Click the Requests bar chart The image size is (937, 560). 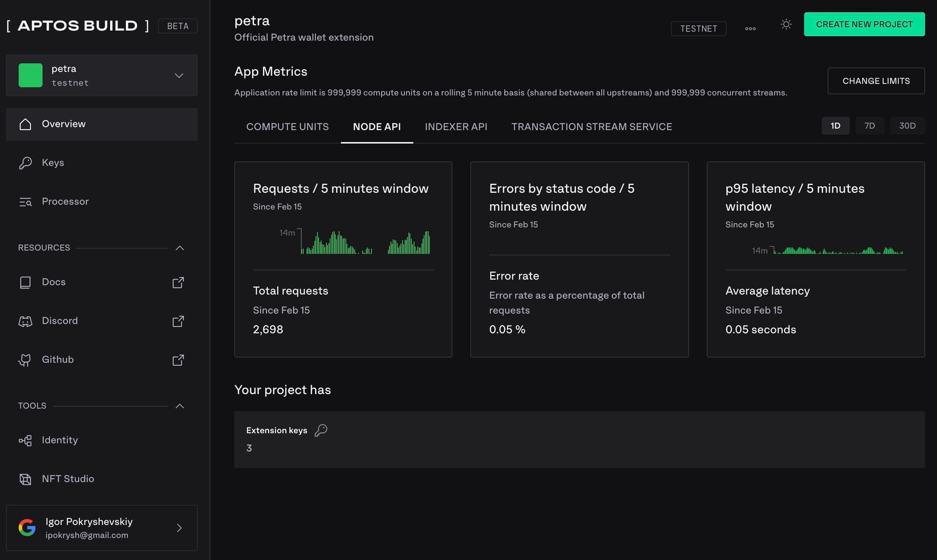point(365,242)
